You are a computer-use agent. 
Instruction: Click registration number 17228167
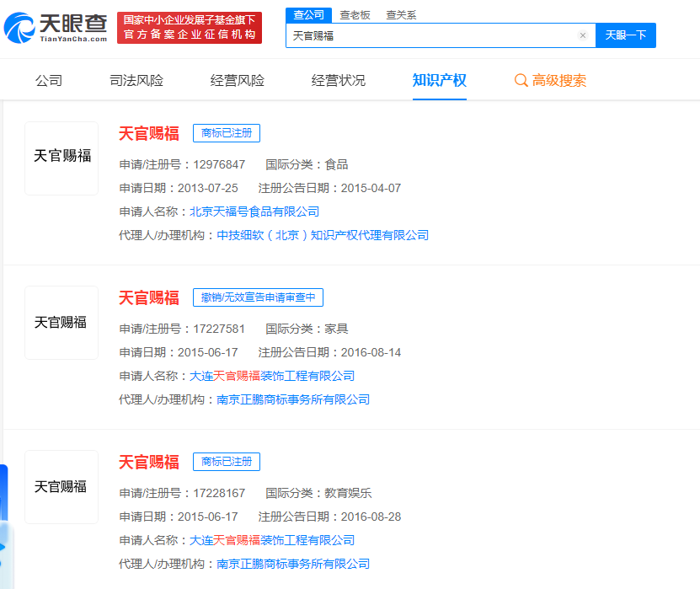coord(219,494)
